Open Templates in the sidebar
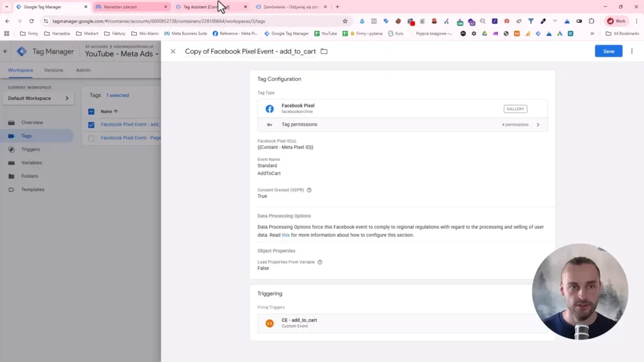The width and height of the screenshot is (644, 362). coord(33,190)
